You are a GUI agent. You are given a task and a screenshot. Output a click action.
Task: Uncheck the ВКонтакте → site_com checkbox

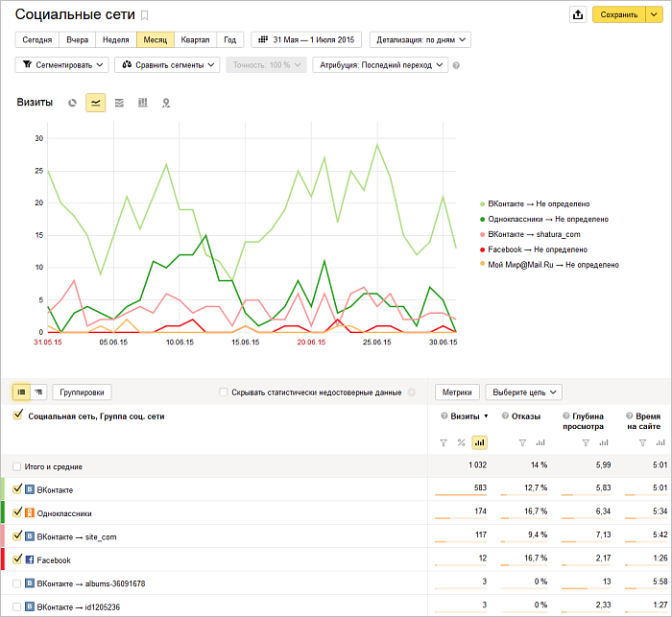point(17,536)
